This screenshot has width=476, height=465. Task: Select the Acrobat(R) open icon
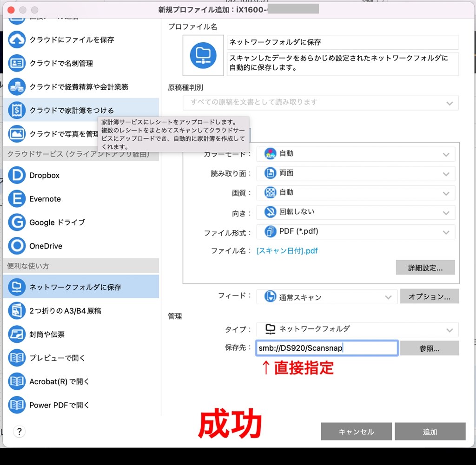tap(17, 381)
